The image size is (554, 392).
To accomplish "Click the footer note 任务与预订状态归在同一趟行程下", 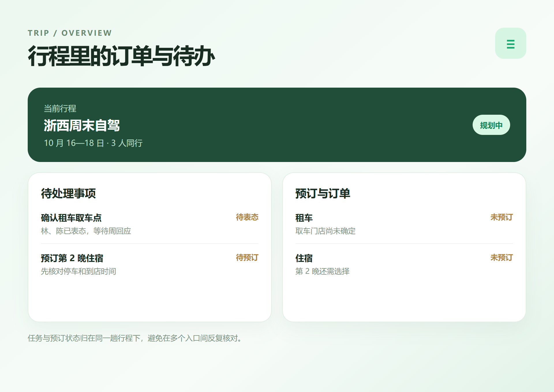I will tap(84, 338).
